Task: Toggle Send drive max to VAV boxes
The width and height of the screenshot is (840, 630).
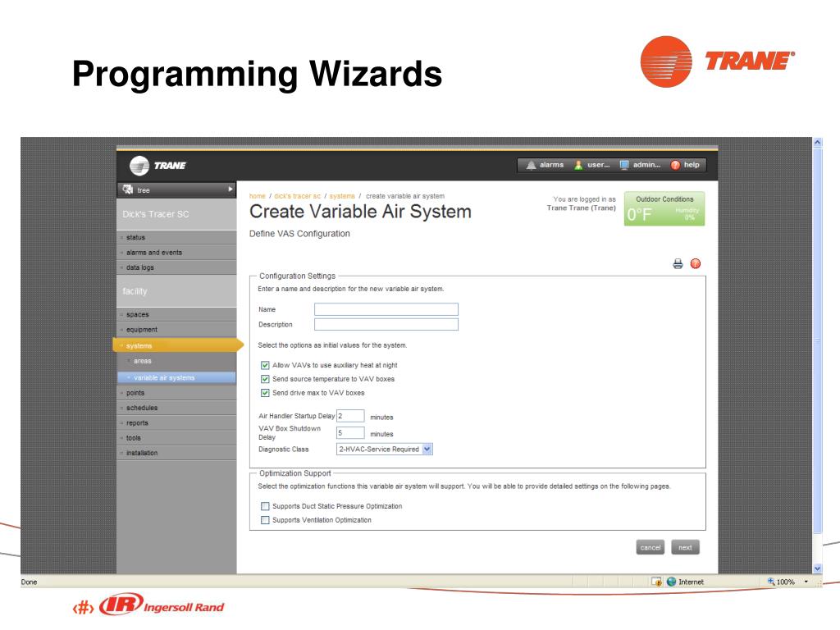Action: [265, 393]
